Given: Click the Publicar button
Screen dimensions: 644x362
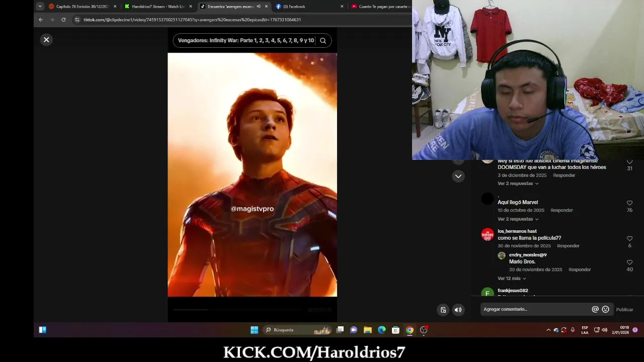Looking at the screenshot, I should point(624,310).
